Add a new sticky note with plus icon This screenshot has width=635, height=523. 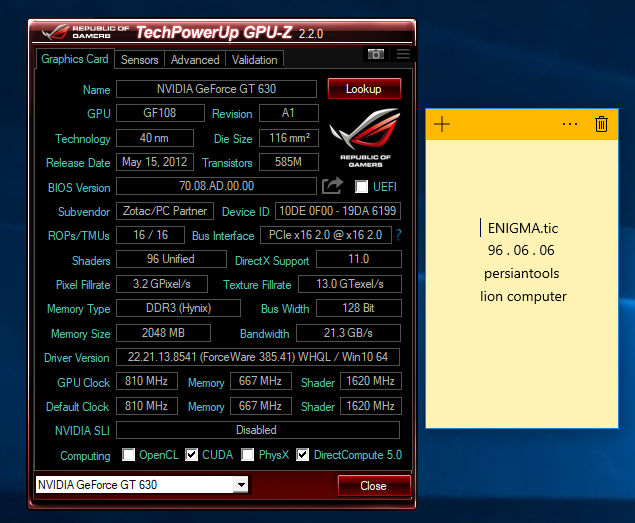442,124
